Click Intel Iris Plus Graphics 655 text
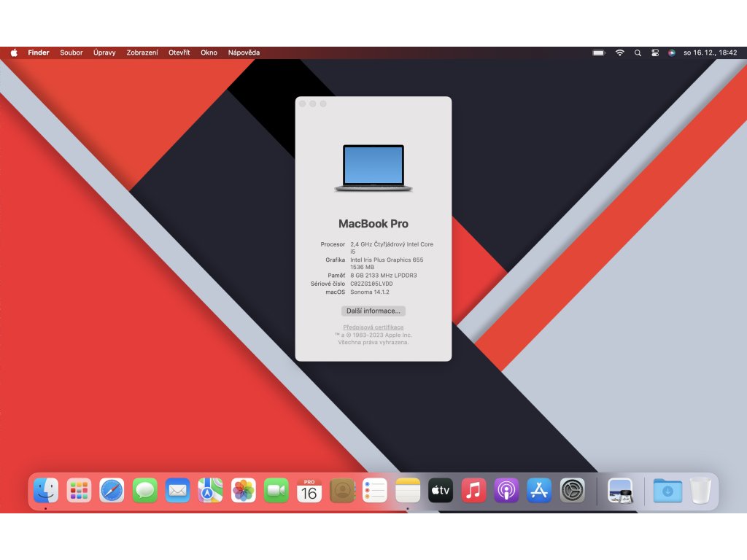Screen dimensions: 747x560 coord(387,260)
